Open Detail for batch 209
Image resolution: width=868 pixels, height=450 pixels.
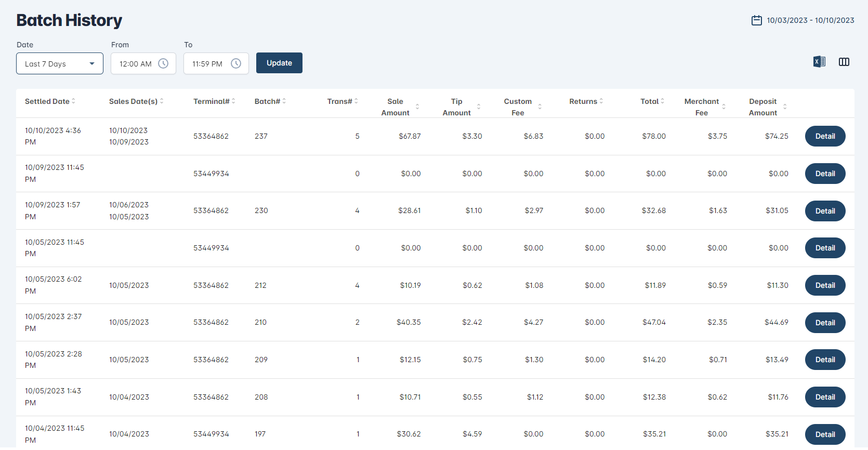pyautogui.click(x=825, y=360)
